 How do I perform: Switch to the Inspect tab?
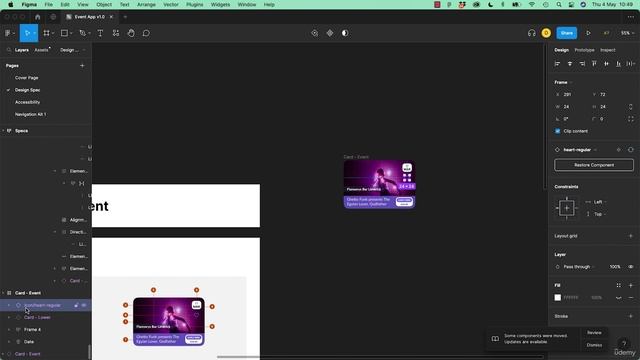pyautogui.click(x=607, y=50)
